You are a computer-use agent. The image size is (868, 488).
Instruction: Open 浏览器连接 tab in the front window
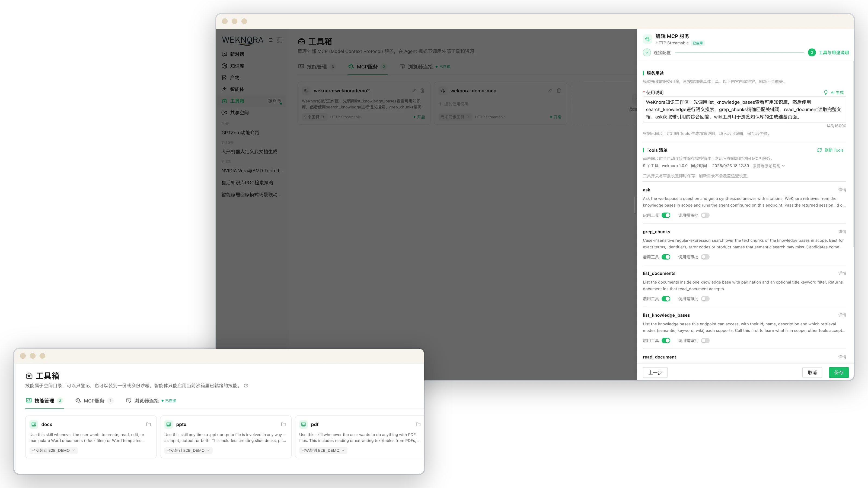(x=151, y=401)
